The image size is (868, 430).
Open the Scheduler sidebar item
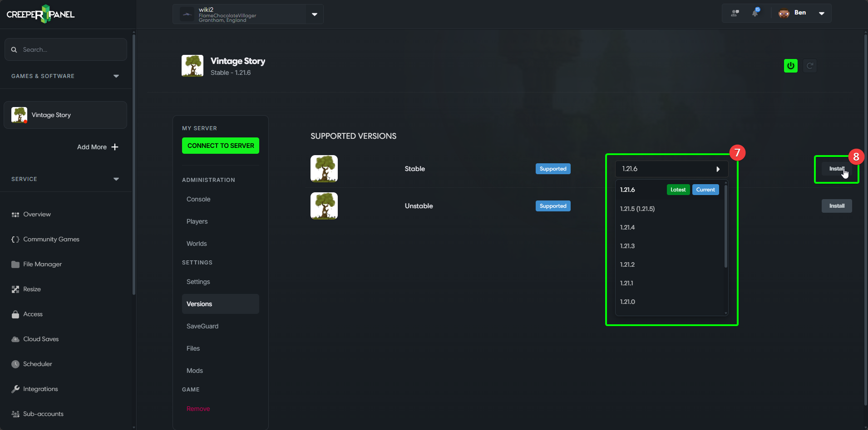click(x=37, y=364)
